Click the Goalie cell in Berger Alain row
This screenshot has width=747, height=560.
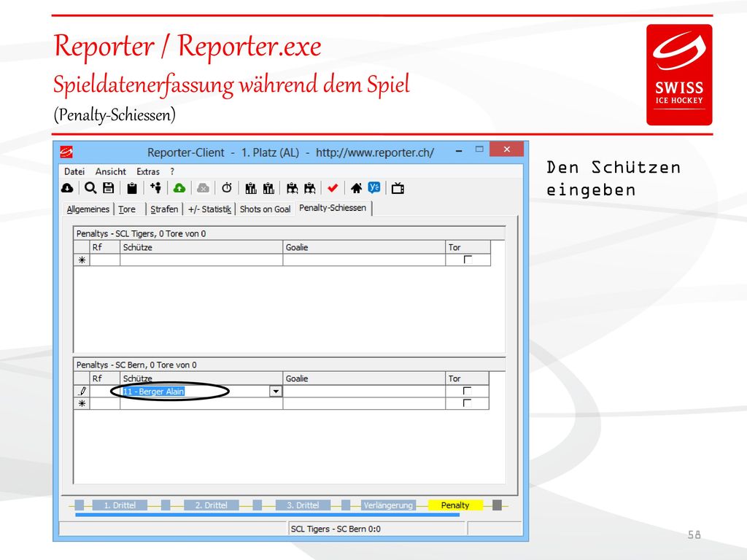(x=364, y=392)
